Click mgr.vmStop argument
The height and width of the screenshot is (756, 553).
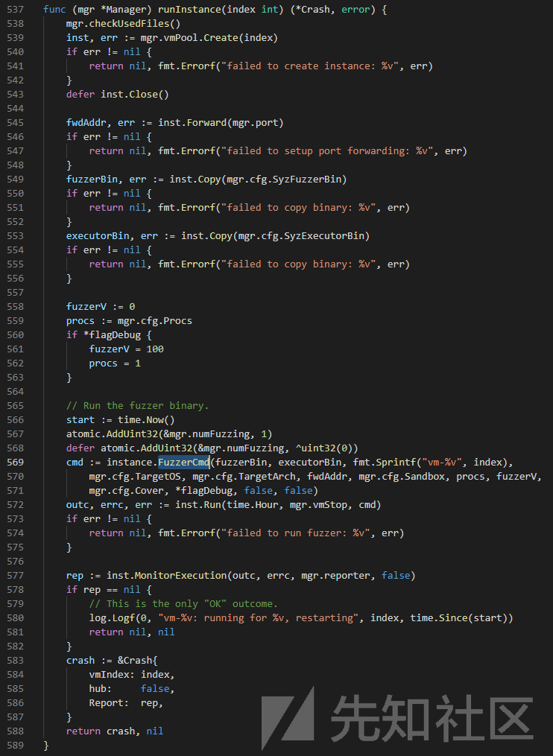click(x=318, y=504)
